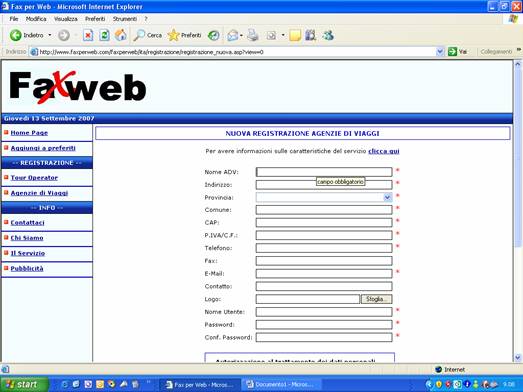Viewport: 523px width, 392px height.
Task: Open the mail icon dropdown arrow
Action: tap(241, 35)
